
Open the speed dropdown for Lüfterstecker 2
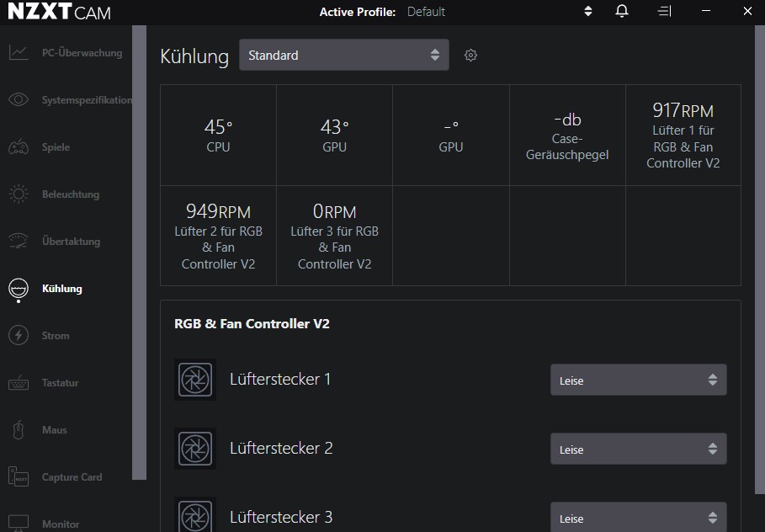[x=638, y=449]
